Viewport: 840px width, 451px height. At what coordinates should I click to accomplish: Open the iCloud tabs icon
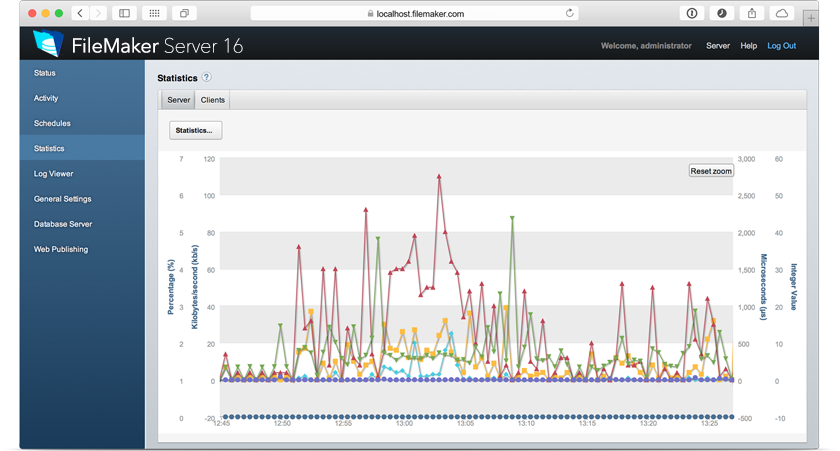pos(782,13)
